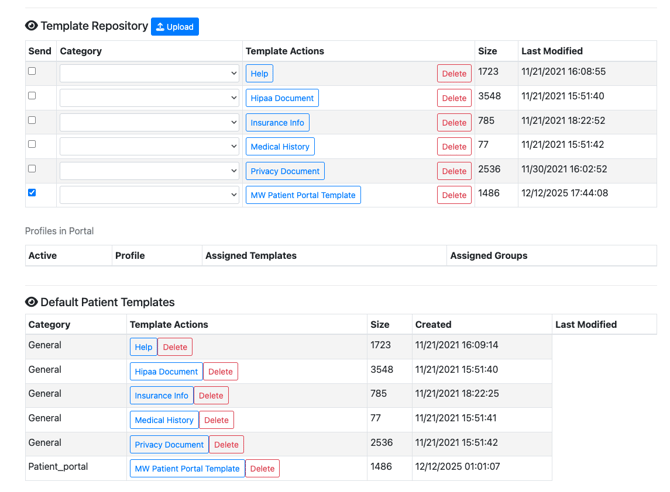This screenshot has height=492, width=670.
Task: Click the Upload button
Action: click(x=175, y=27)
